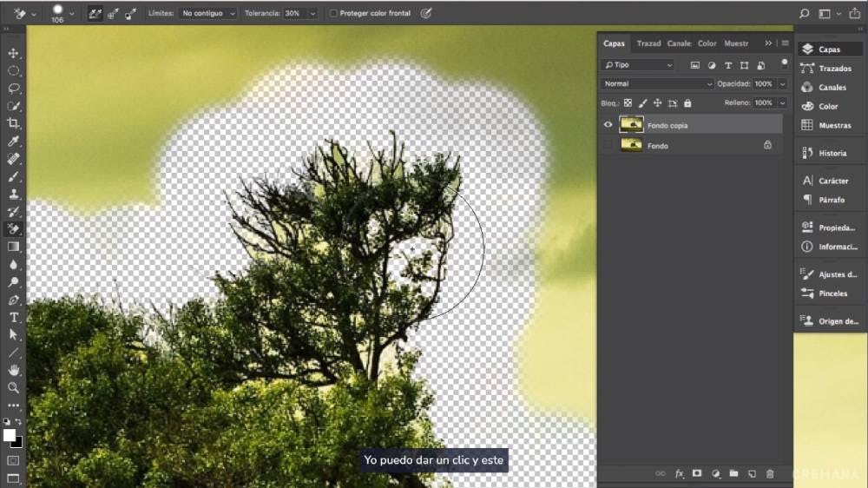Activate the Hand tool
868x488 pixels.
[14, 370]
